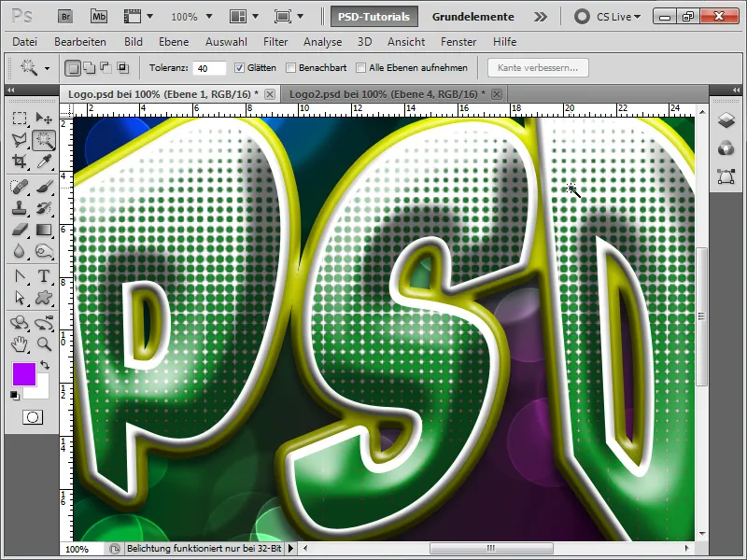Screen dimensions: 747x560
Task: Toggle the Glätten checkbox
Action: [x=239, y=68]
